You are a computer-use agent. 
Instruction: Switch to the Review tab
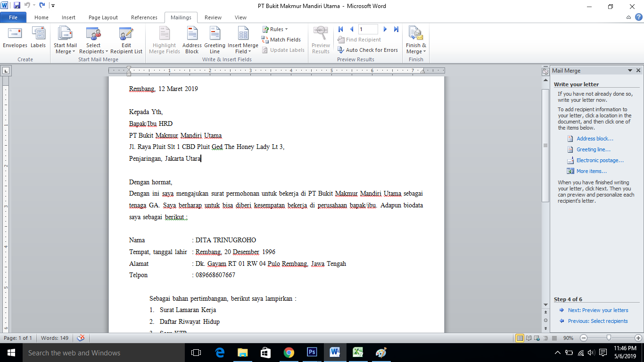[x=213, y=17]
